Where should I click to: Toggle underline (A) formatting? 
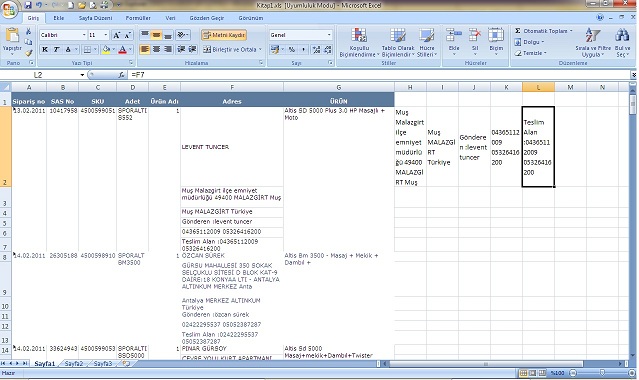(68, 50)
